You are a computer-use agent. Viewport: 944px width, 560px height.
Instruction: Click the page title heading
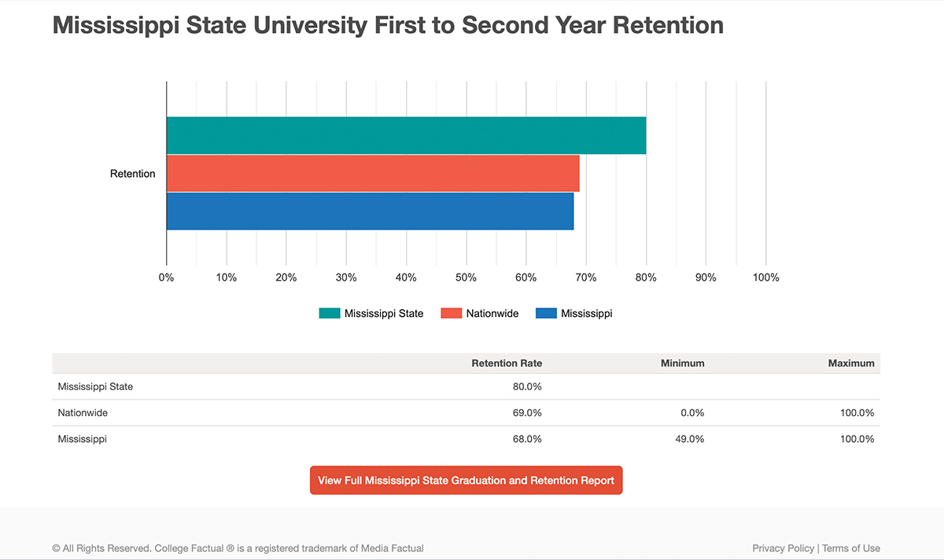[387, 24]
